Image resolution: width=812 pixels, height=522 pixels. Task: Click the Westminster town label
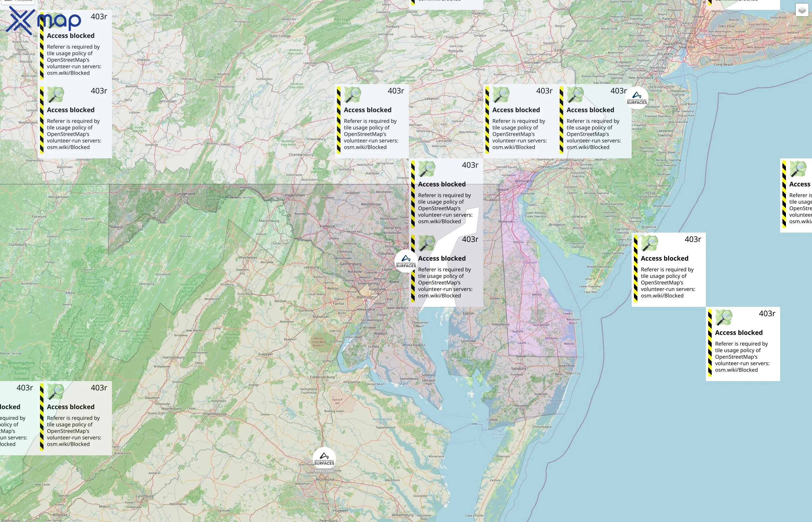(371, 204)
